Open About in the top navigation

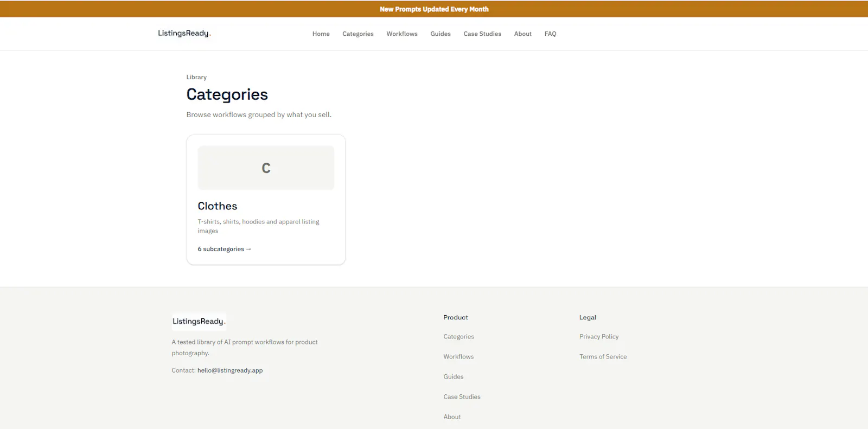click(x=523, y=34)
